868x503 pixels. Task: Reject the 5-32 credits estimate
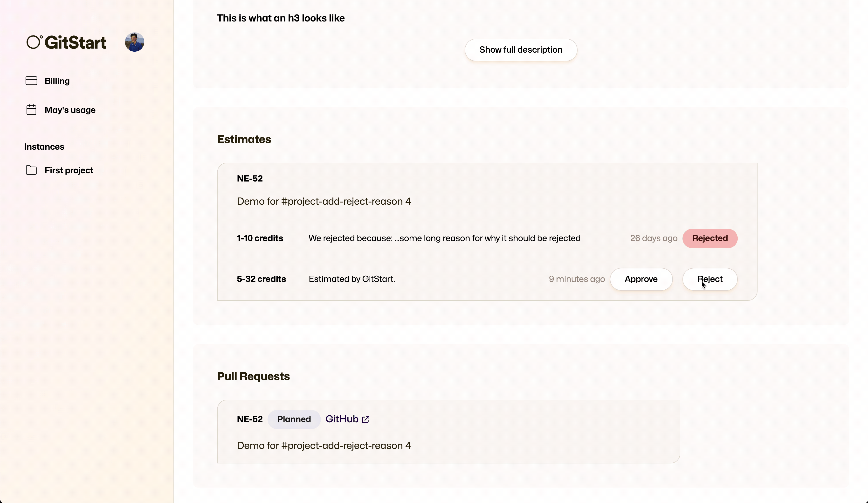click(710, 279)
